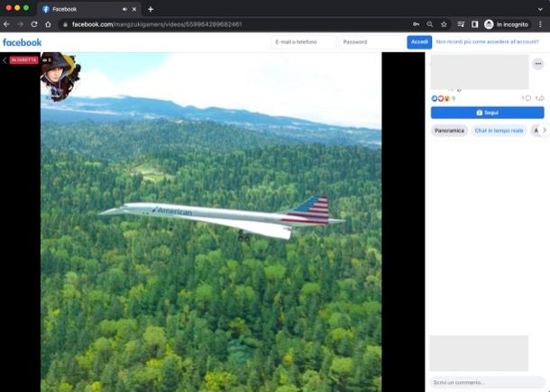Show more tabs with right chevron
The width and height of the screenshot is (550, 392).
[x=545, y=130]
